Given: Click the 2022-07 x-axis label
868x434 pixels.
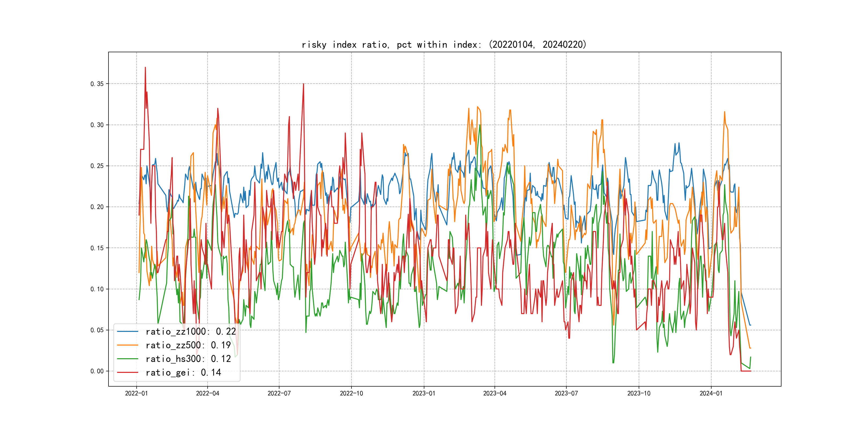Looking at the screenshot, I should [x=279, y=394].
